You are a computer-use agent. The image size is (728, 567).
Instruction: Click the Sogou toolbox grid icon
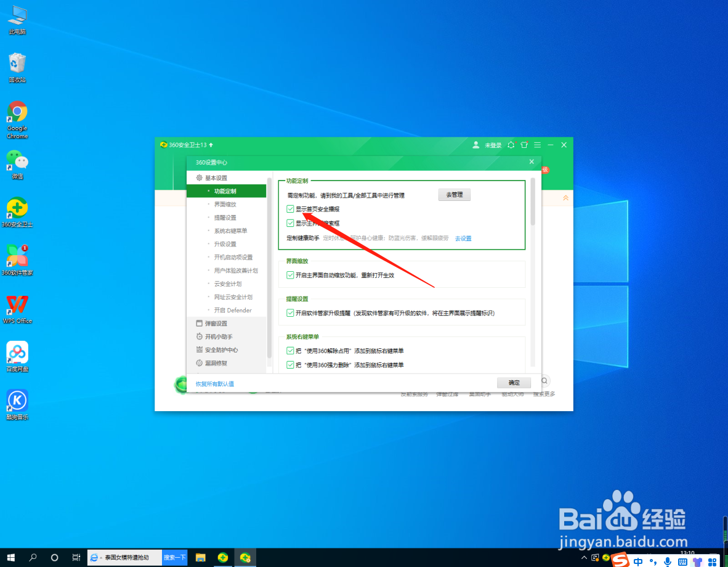(712, 562)
